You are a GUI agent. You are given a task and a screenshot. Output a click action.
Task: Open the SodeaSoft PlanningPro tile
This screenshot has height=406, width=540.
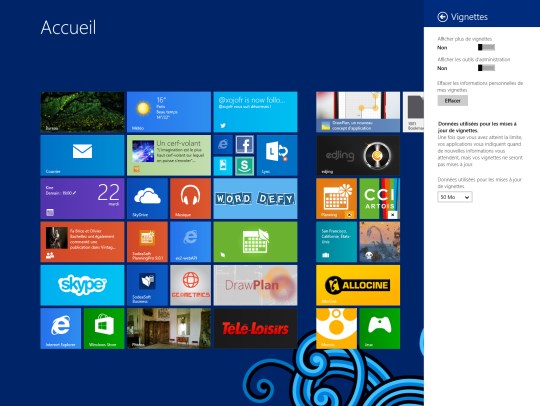click(x=147, y=242)
